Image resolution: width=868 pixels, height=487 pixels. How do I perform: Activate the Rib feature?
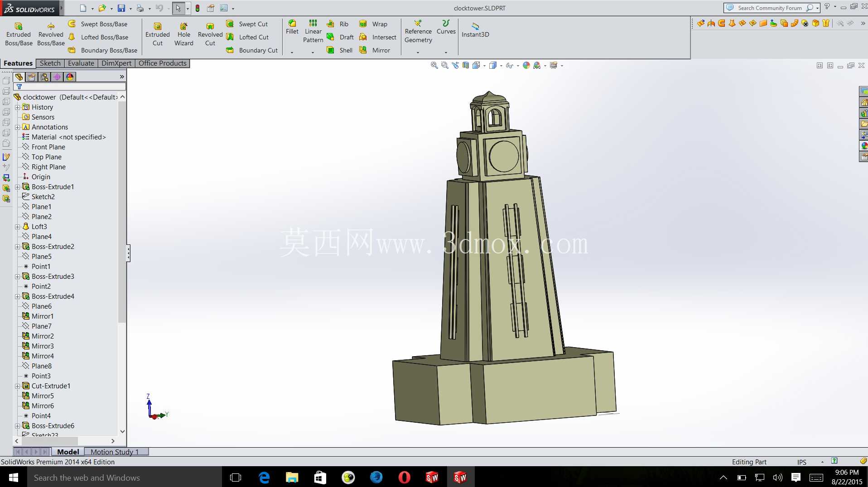point(338,24)
